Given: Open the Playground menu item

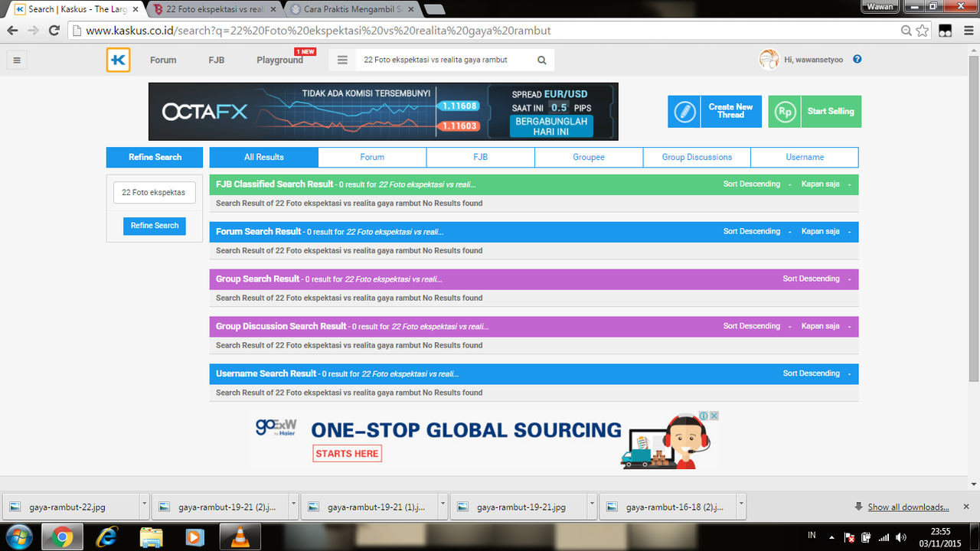Looking at the screenshot, I should point(279,60).
